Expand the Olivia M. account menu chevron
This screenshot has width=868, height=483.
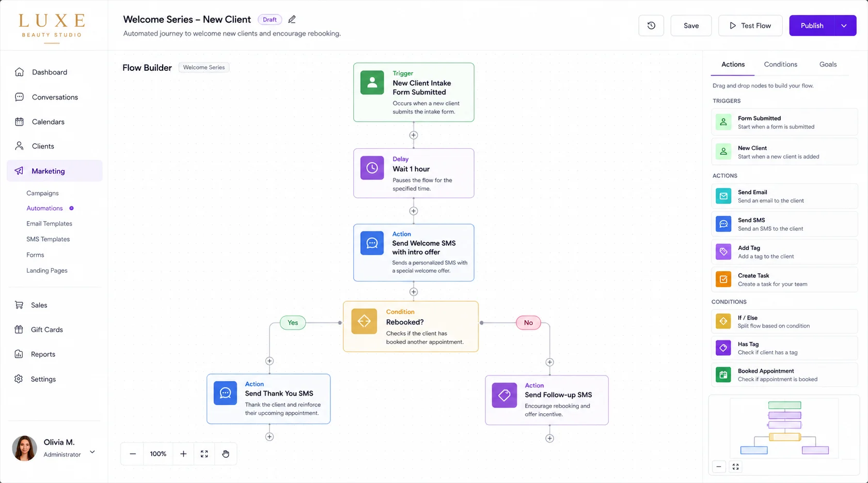tap(92, 452)
